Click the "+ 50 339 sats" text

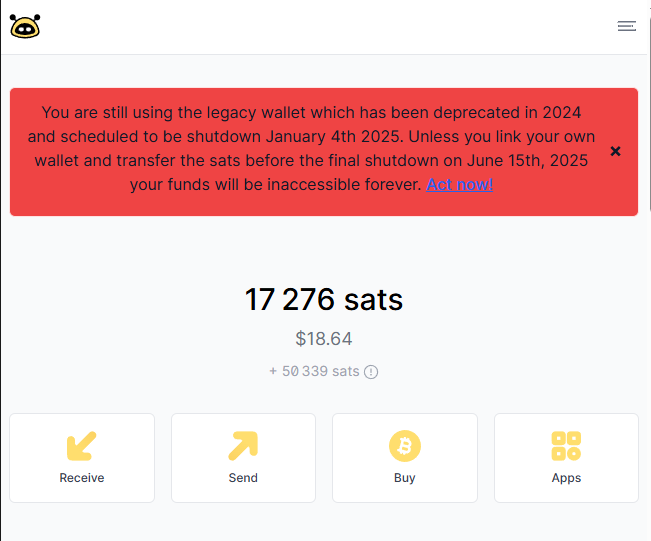[314, 371]
